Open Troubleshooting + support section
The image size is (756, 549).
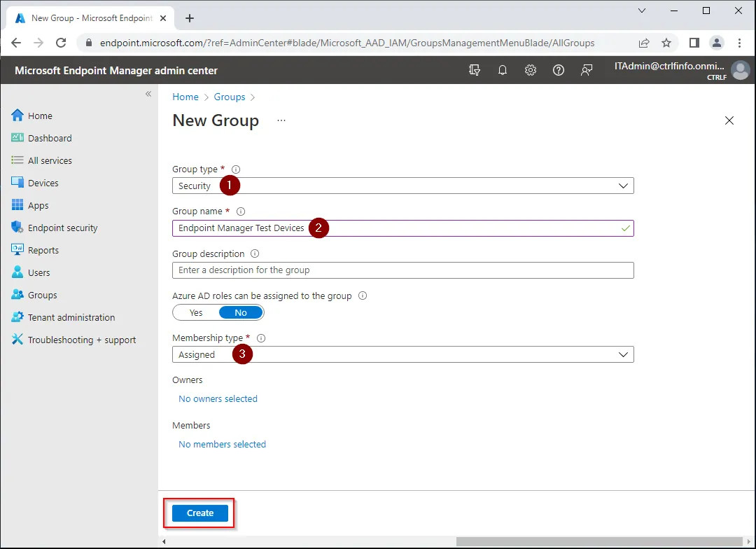tap(73, 340)
